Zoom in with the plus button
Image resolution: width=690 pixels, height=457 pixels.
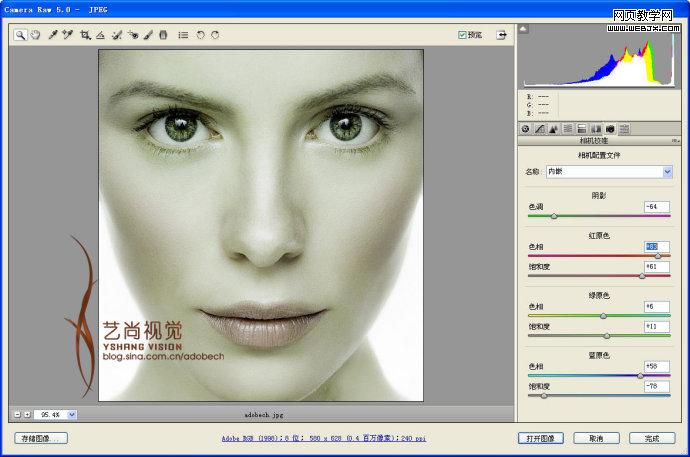(x=27, y=414)
